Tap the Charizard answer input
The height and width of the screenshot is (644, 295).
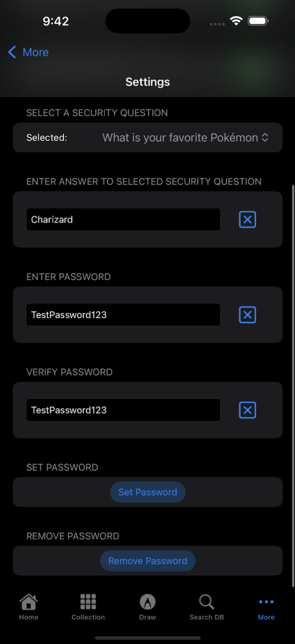[x=123, y=219]
